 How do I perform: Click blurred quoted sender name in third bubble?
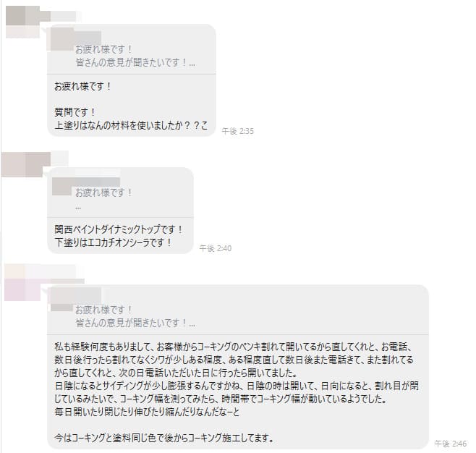pos(76,299)
